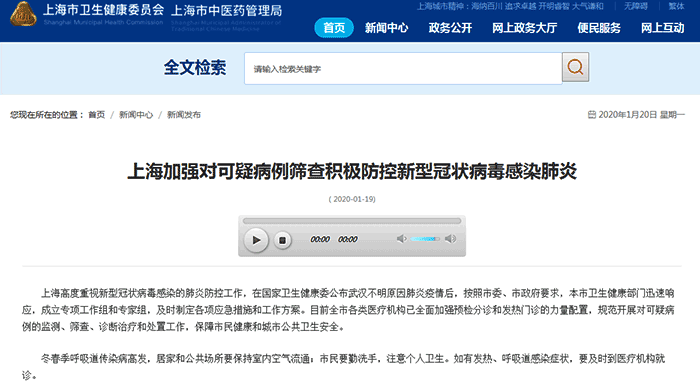This screenshot has width=700, height=389.
Task: Focus the 请输入检索关键字 search field
Action: (403, 68)
